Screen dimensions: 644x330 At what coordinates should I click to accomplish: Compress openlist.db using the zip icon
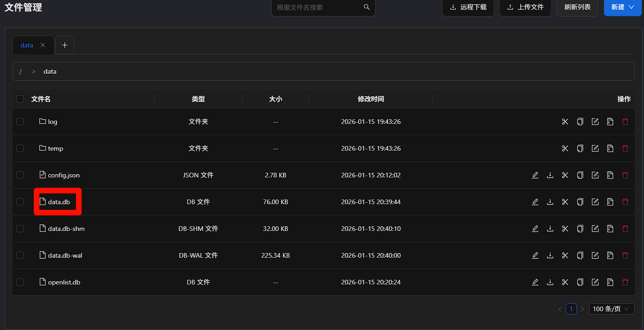pyautogui.click(x=610, y=282)
